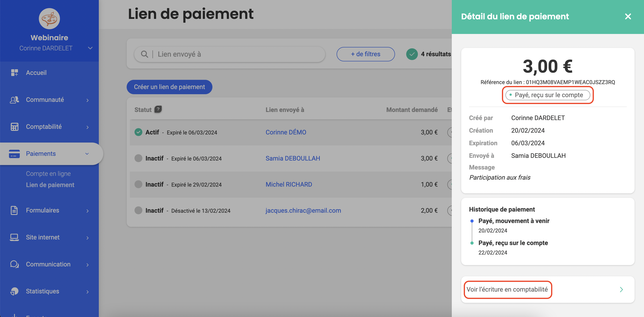Click the Statut column header

(x=143, y=110)
